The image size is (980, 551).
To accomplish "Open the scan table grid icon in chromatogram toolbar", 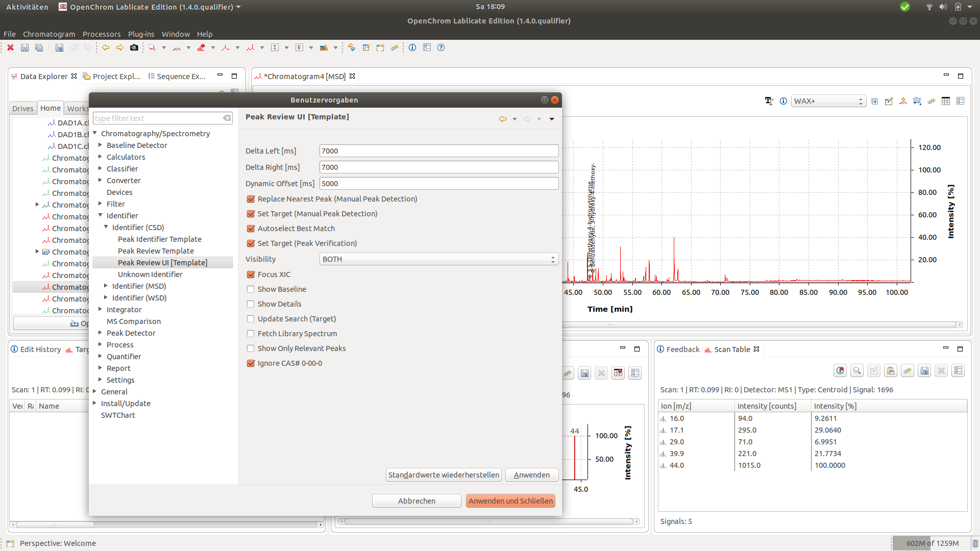I will (946, 101).
